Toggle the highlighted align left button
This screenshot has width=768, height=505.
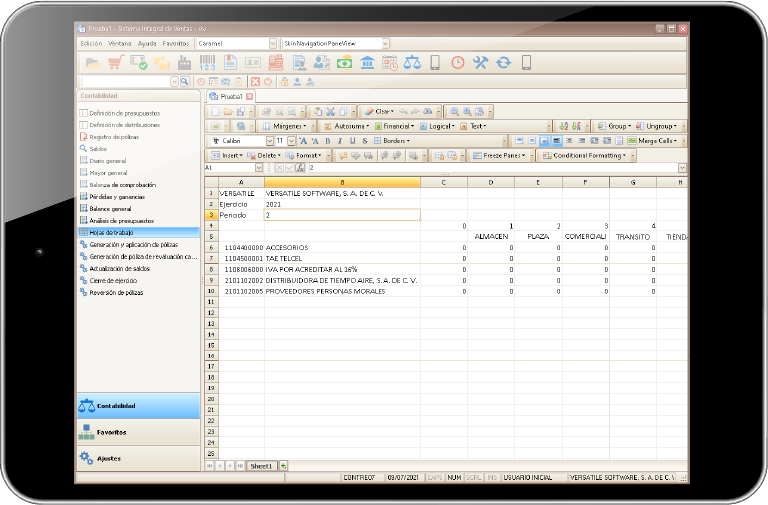[557, 141]
